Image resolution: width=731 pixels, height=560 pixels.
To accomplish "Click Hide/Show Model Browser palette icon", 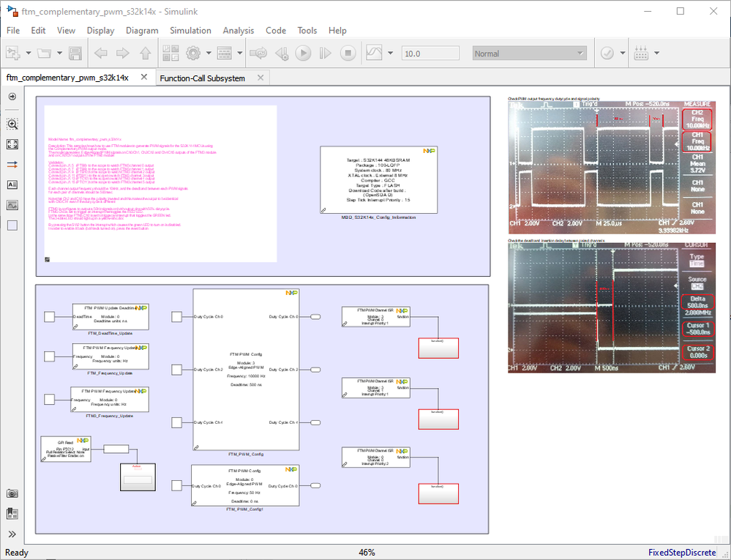I will click(x=12, y=97).
